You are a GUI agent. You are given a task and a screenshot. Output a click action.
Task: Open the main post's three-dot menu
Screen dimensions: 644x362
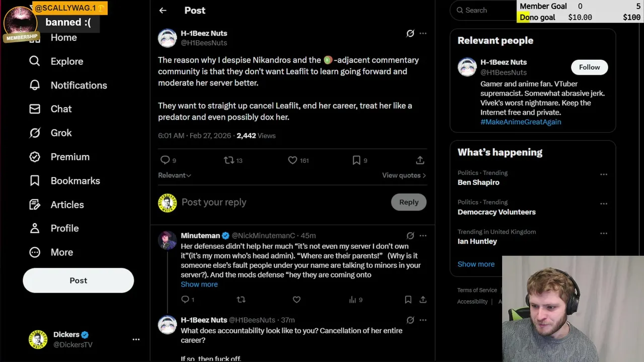click(x=423, y=33)
